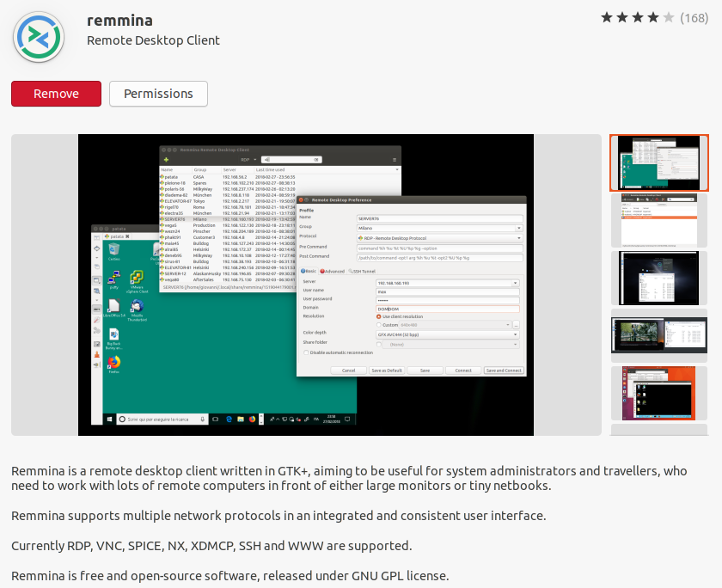The height and width of the screenshot is (588, 722).
Task: Open the Permissions settings for remmina
Action: pos(158,94)
